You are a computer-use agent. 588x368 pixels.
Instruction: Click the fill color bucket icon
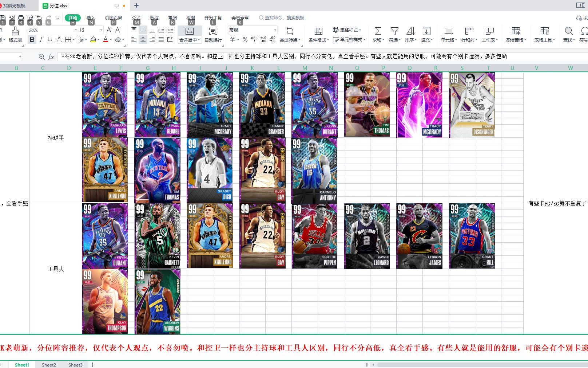[x=93, y=39]
